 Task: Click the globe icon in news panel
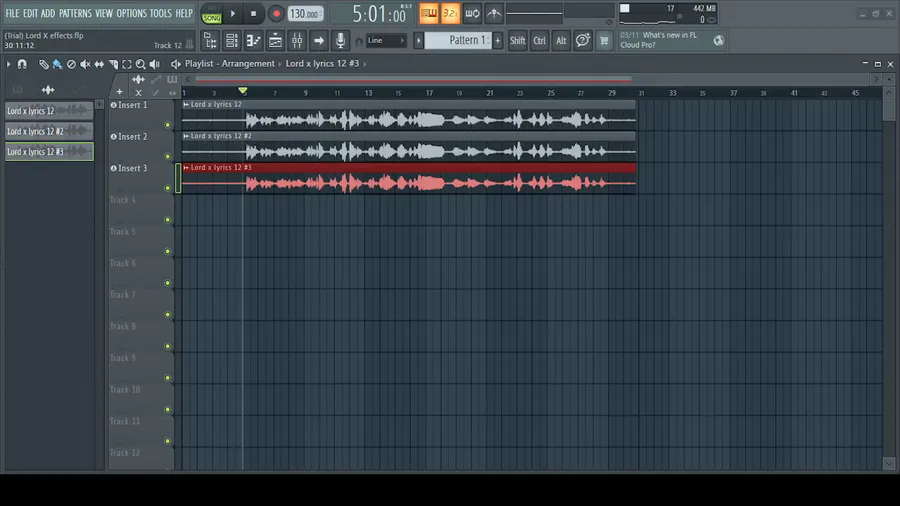[x=719, y=41]
